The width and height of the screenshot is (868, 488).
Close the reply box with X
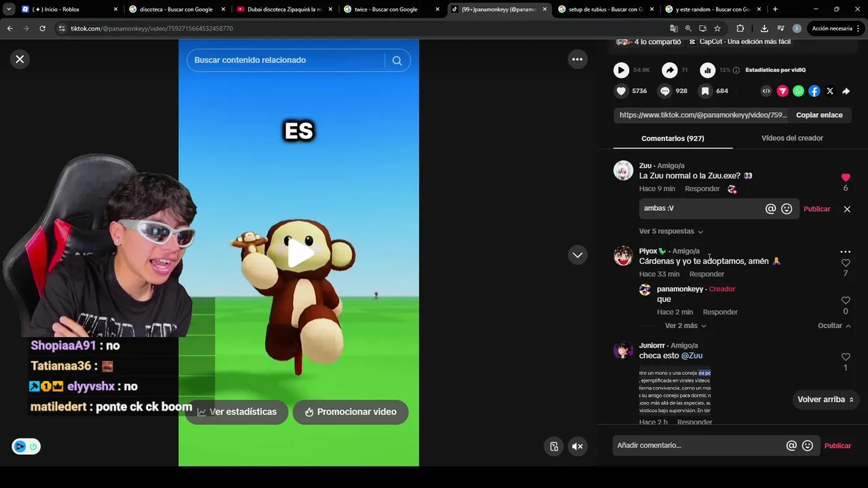[847, 209]
